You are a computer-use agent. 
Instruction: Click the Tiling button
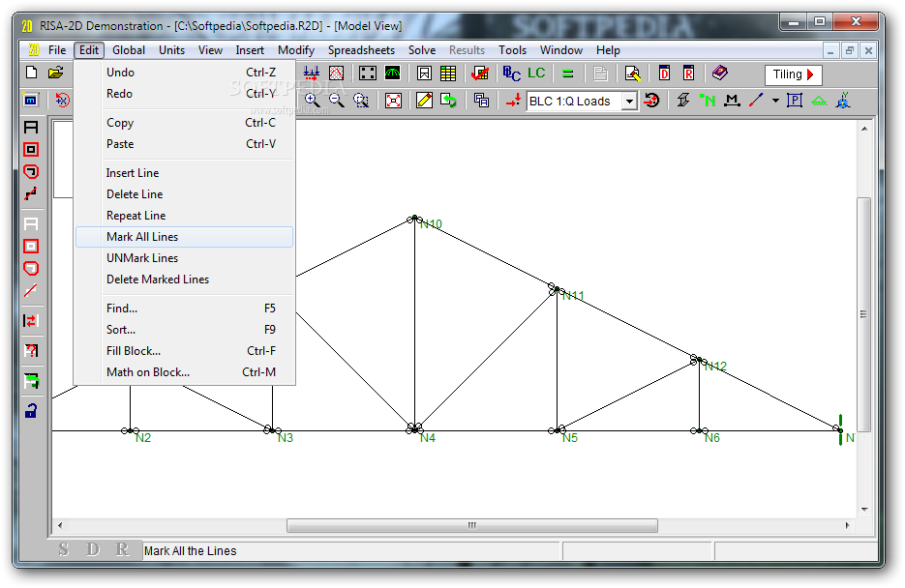(x=793, y=74)
